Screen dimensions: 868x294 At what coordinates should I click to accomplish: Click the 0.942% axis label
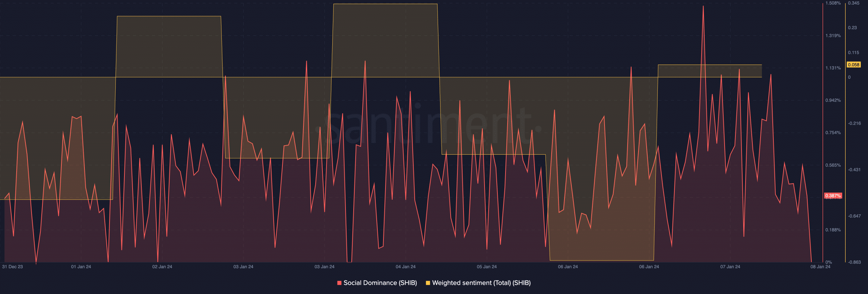(x=833, y=100)
